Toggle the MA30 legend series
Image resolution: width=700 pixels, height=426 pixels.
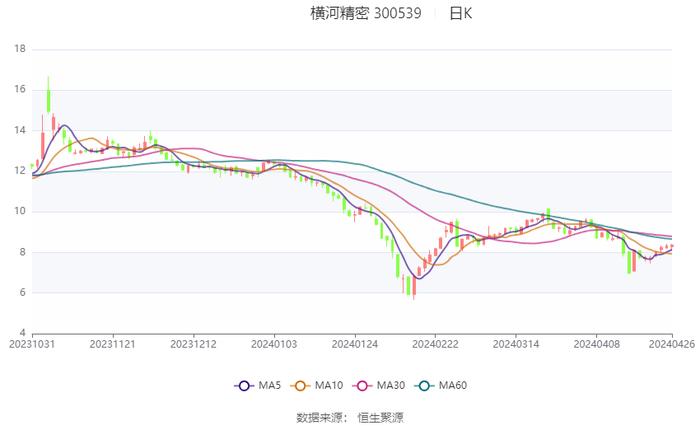[x=379, y=386]
